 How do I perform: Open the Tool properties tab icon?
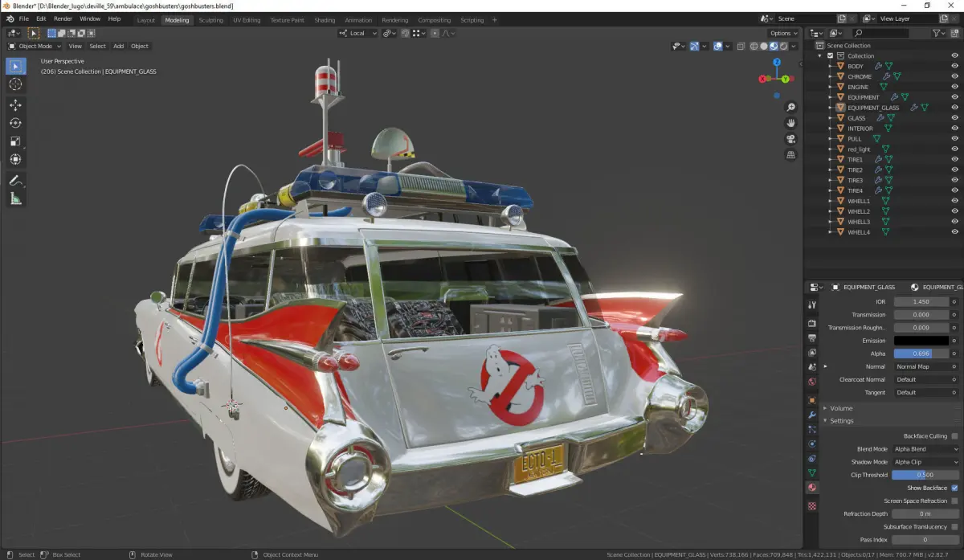pyautogui.click(x=812, y=305)
